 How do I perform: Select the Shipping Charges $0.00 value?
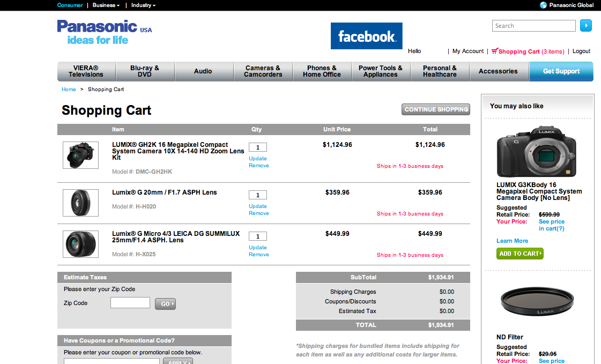coord(447,292)
